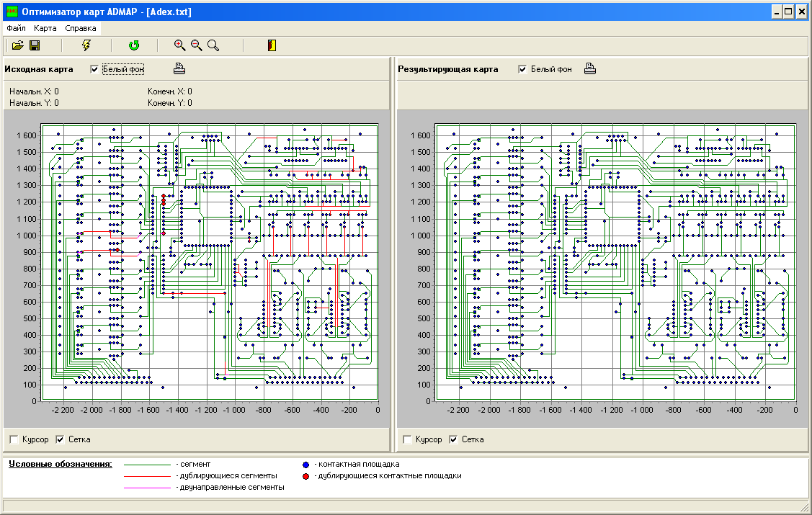
Task: Click the exit door icon in toolbar
Action: 271,45
